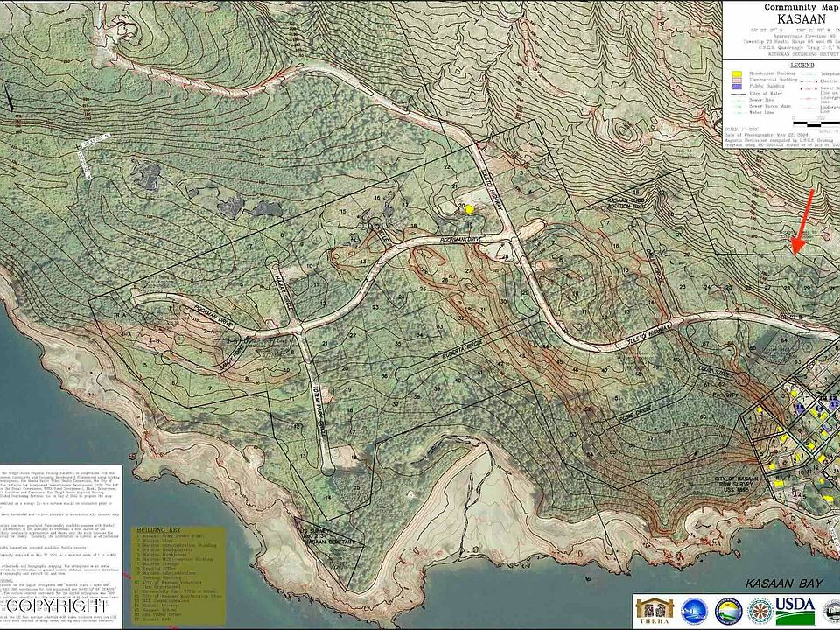Click the "BUILDING KEY" heading
Screen dimensions: 840x630
pyautogui.click(x=158, y=530)
